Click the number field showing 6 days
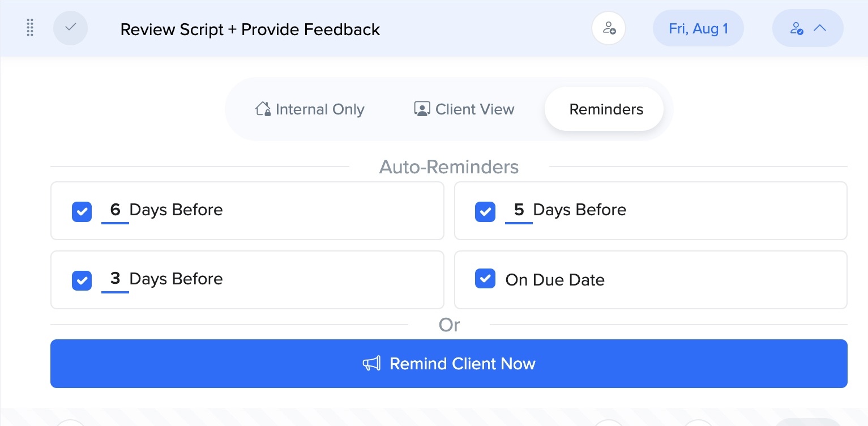868x426 pixels. point(116,210)
